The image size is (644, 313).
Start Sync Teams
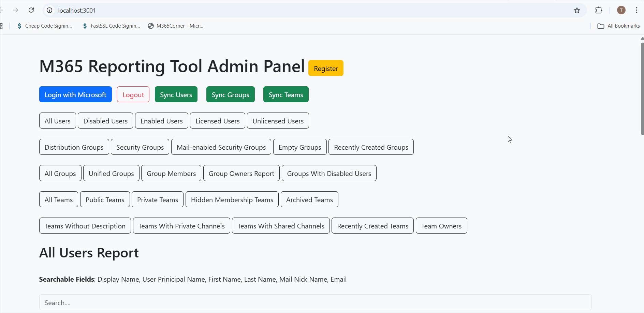286,94
